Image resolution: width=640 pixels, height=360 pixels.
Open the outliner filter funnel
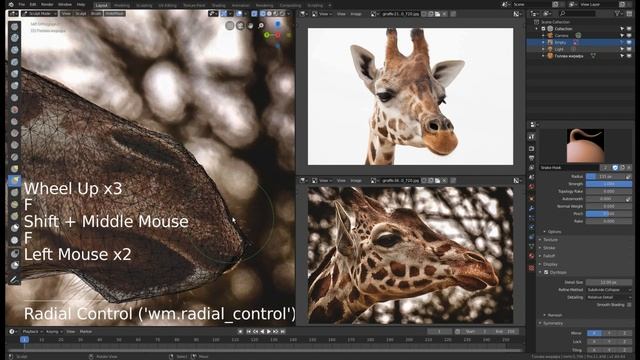[618, 13]
